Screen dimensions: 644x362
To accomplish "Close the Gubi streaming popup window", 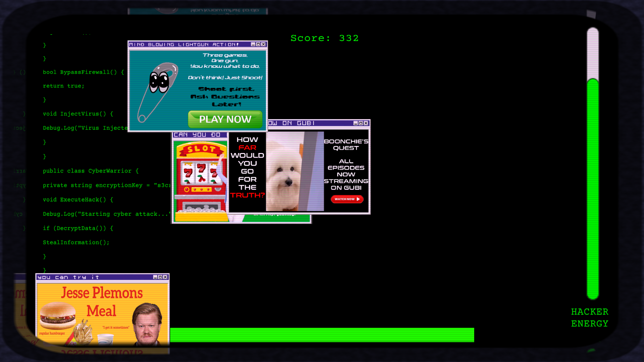I will [366, 123].
